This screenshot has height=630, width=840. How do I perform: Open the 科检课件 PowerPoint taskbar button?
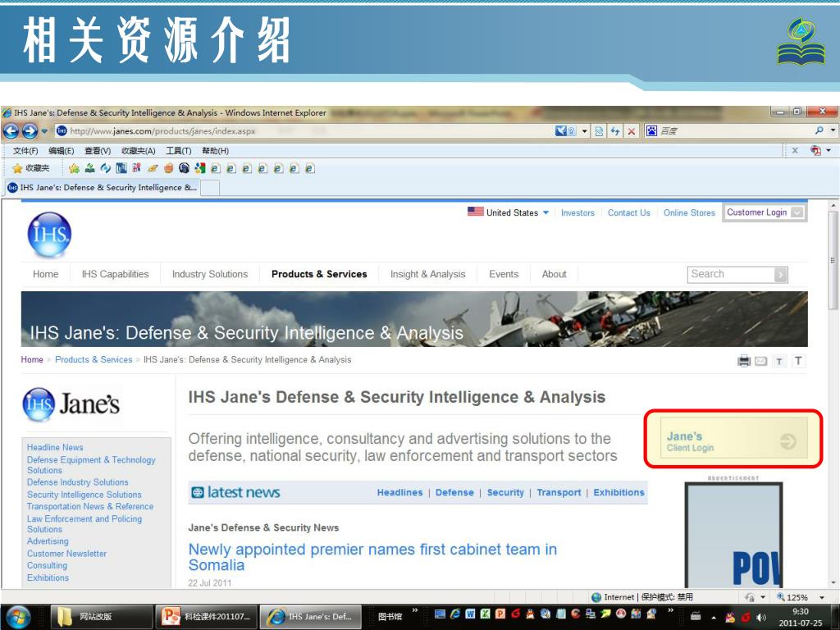(x=206, y=617)
